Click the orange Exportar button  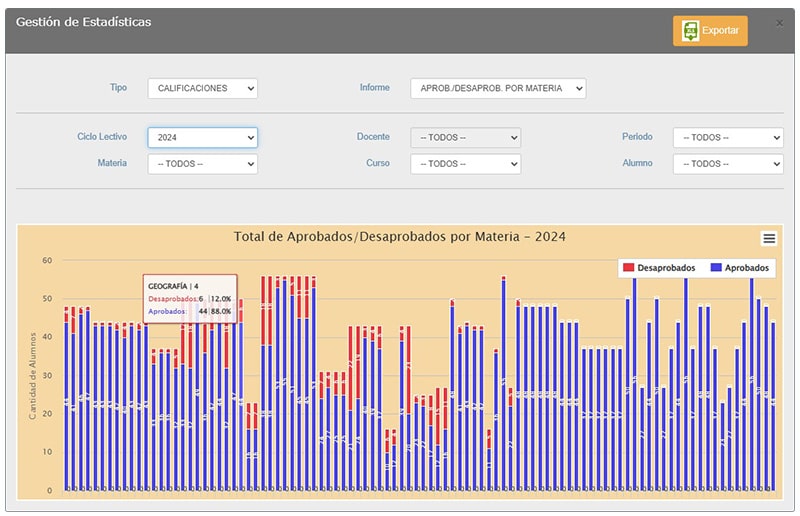[710, 31]
